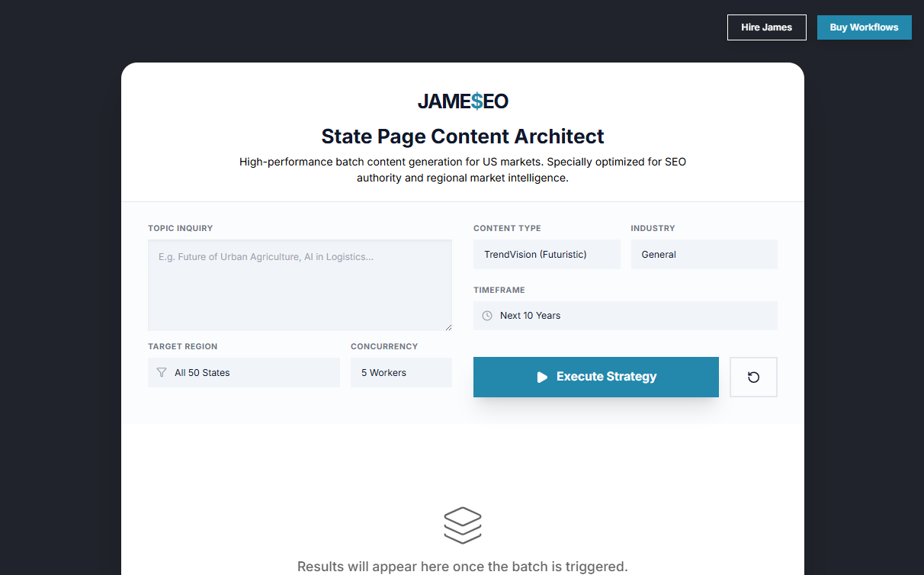Click the State Page Content Architect heading
924x575 pixels.
coord(462,136)
